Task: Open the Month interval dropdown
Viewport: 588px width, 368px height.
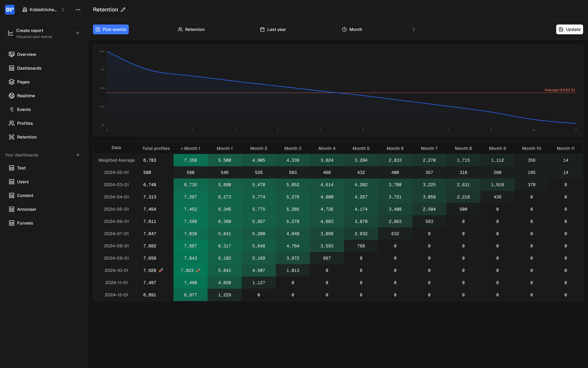Action: (379, 29)
